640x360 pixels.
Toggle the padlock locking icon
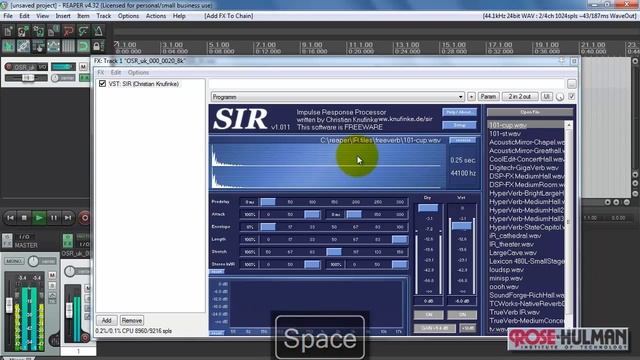pyautogui.click(x=97, y=46)
